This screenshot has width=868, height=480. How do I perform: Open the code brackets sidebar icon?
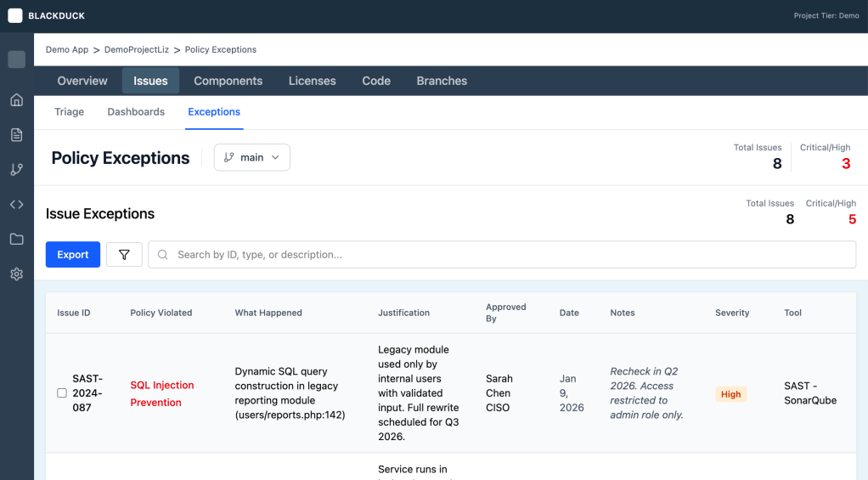[x=16, y=205]
